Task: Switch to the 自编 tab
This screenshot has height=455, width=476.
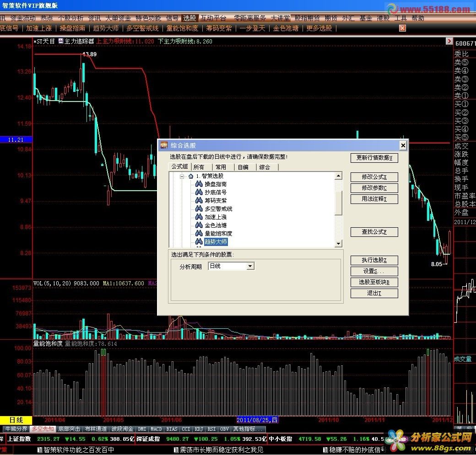Action: point(243,167)
